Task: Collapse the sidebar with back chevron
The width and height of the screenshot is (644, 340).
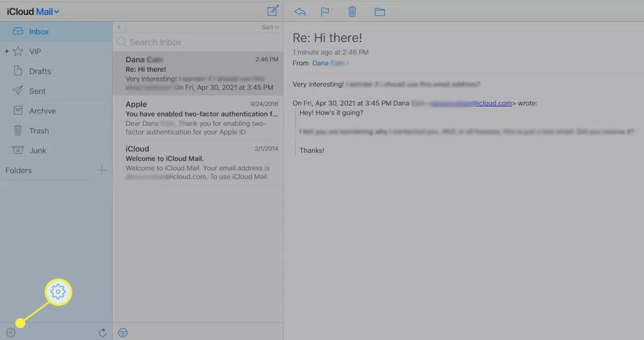Action: (x=119, y=27)
